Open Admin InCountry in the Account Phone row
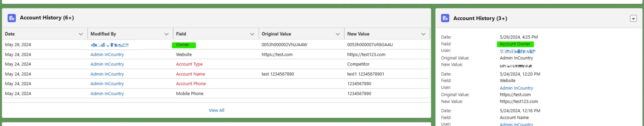 coord(107,84)
